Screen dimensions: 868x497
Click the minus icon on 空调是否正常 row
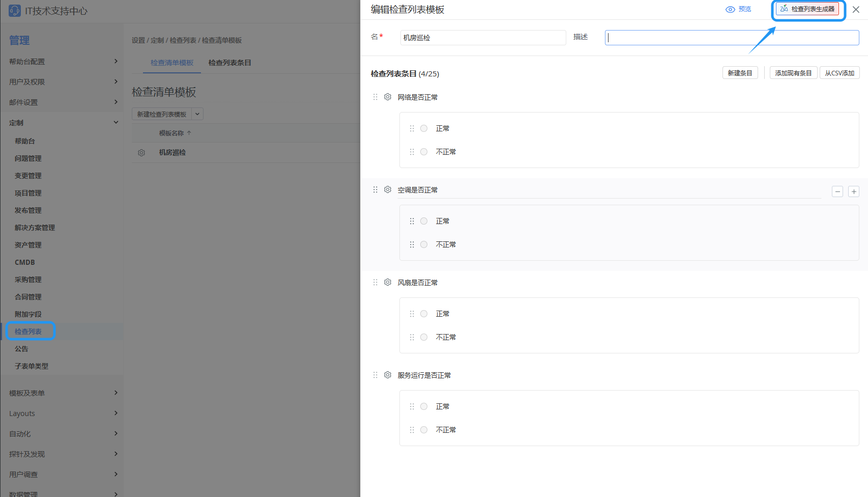coord(837,191)
